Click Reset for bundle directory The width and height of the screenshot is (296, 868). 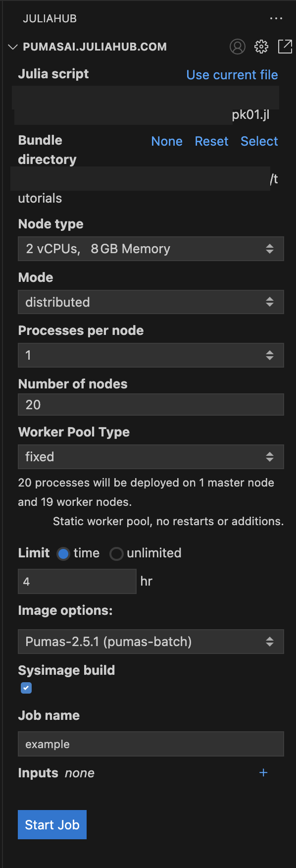pyautogui.click(x=212, y=141)
